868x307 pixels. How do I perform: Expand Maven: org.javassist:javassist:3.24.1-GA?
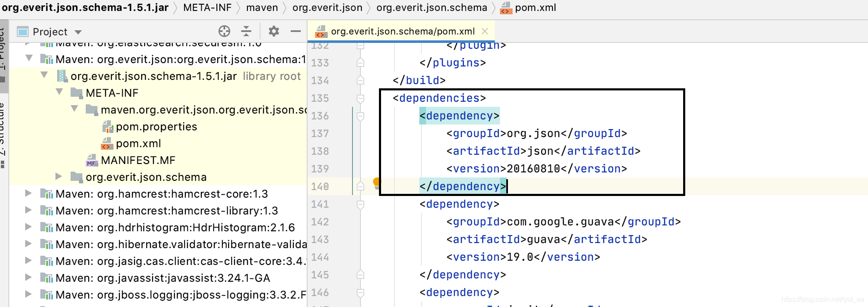[x=28, y=277]
